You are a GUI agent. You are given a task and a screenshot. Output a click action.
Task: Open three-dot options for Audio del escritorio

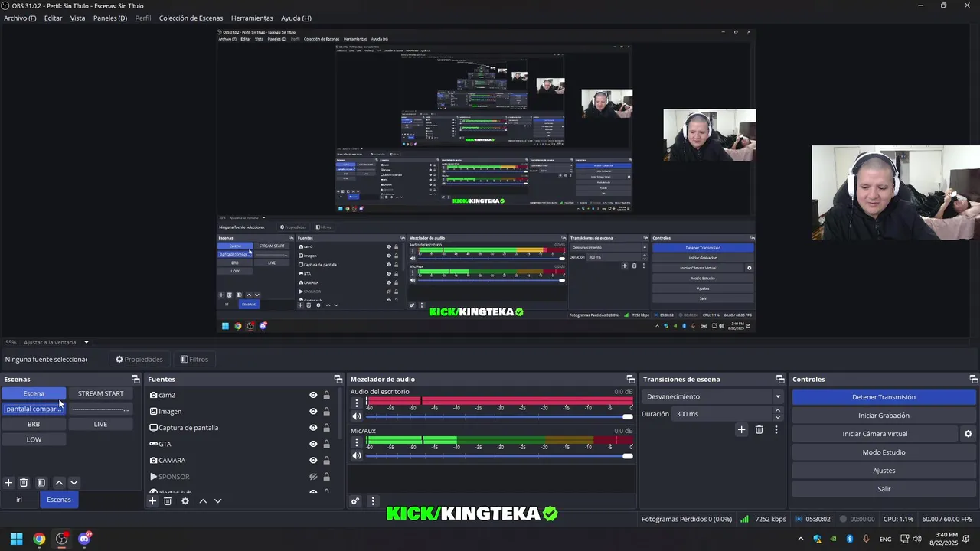(356, 402)
